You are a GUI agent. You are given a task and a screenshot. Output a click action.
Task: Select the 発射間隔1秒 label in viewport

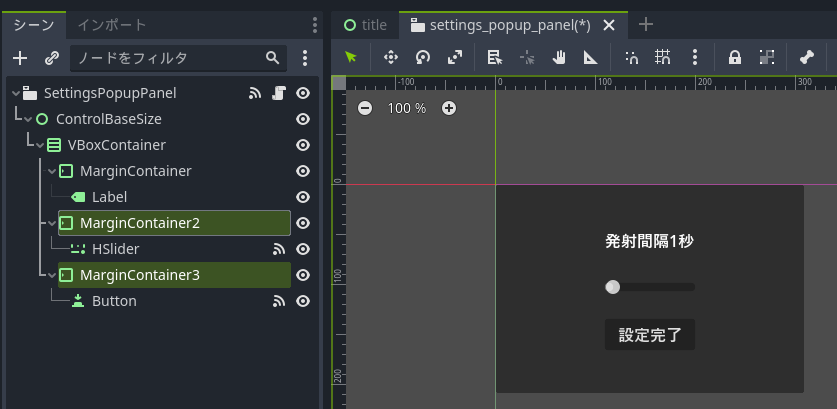click(x=650, y=241)
